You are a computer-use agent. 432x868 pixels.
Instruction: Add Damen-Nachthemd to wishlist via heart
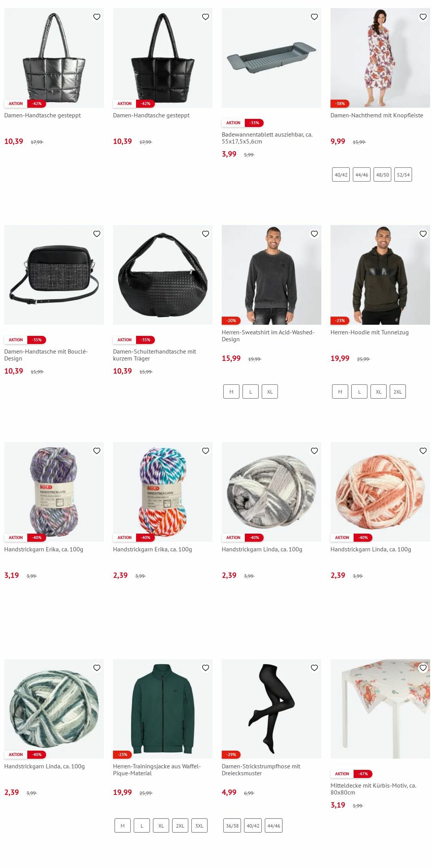[x=423, y=17]
